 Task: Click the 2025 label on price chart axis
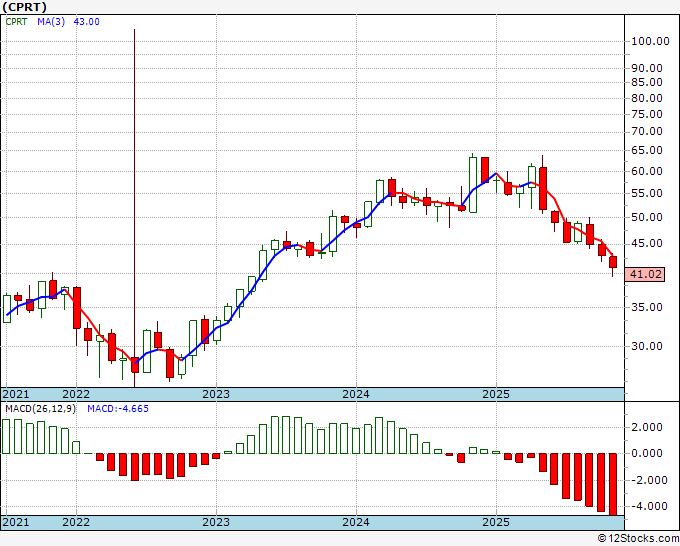(x=496, y=394)
